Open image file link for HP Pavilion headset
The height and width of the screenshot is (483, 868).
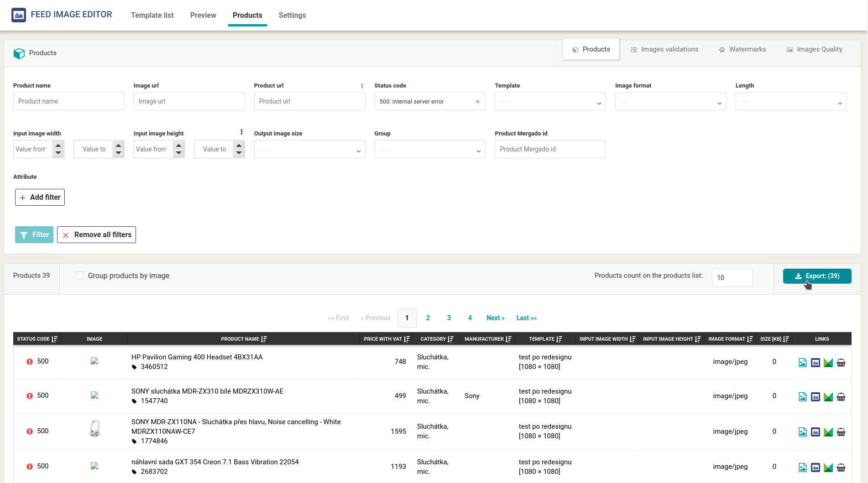coord(803,363)
